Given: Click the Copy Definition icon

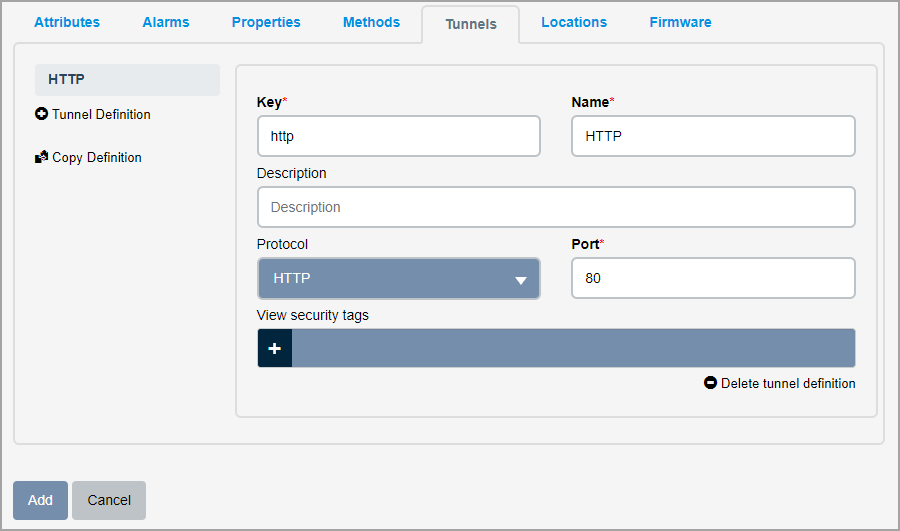Looking at the screenshot, I should (x=41, y=157).
